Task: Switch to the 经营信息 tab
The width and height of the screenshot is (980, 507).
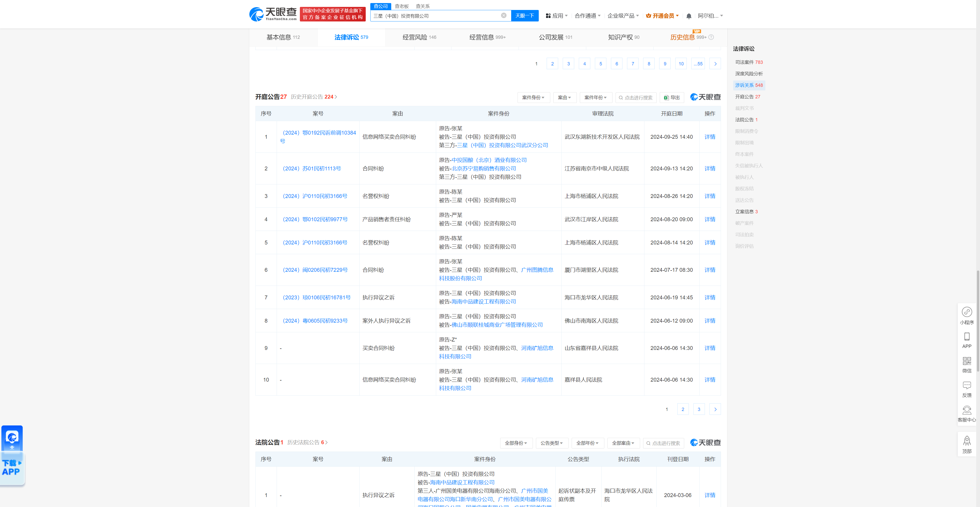Action: pos(487,37)
